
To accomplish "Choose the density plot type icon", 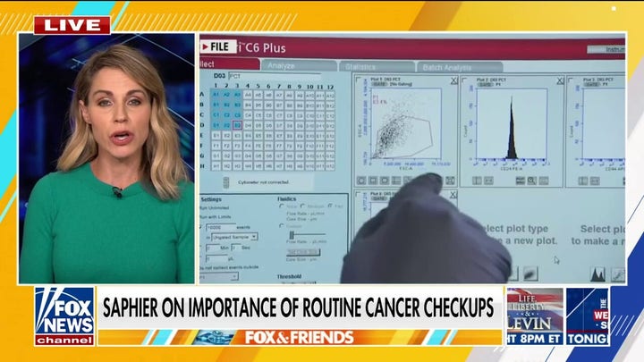I will click(530, 274).
